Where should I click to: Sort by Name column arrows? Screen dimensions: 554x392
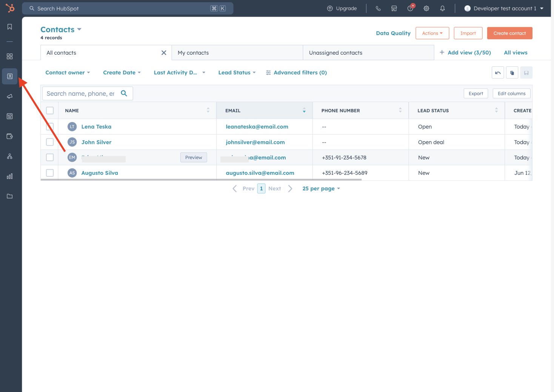click(x=208, y=110)
